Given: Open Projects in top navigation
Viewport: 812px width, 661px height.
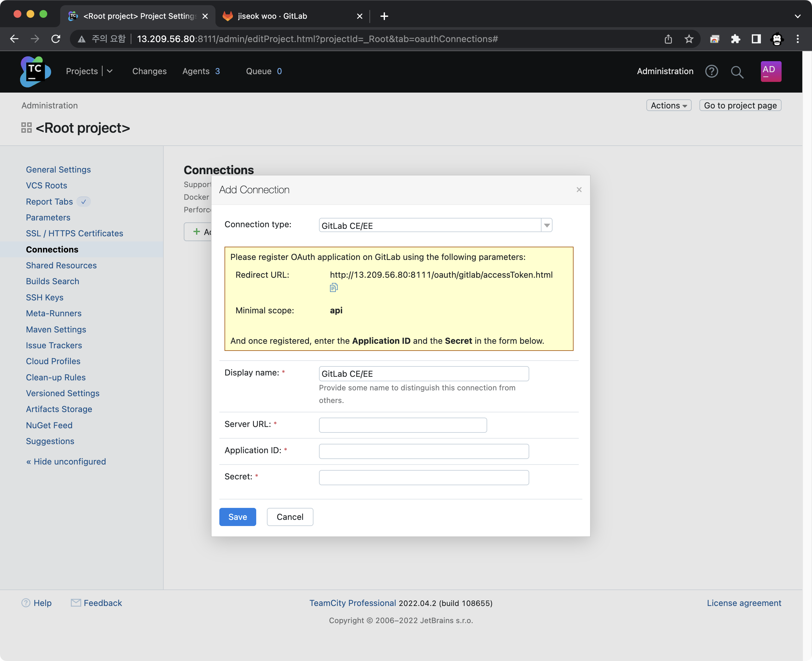Looking at the screenshot, I should 82,71.
